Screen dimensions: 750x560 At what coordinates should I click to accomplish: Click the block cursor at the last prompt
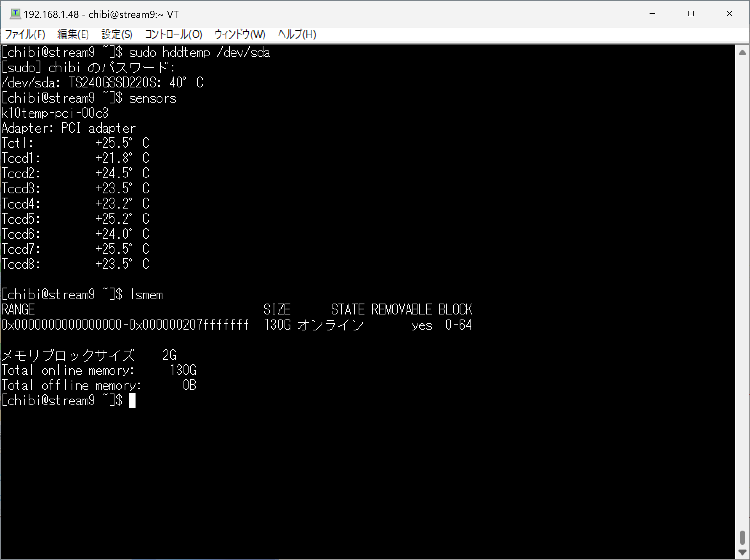(x=132, y=401)
